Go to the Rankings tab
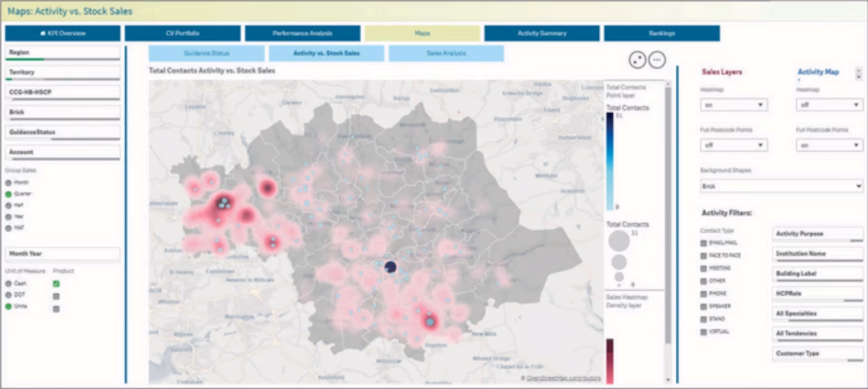The height and width of the screenshot is (389, 868). [x=662, y=33]
